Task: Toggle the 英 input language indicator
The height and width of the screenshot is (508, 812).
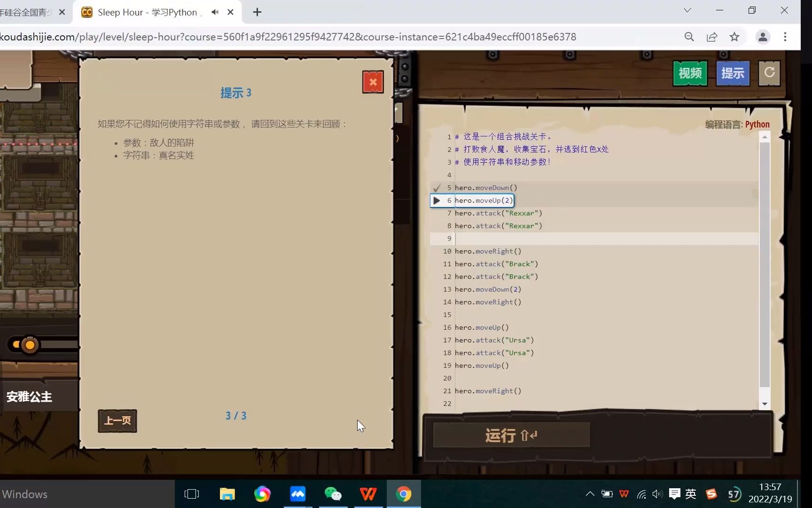Action: [x=691, y=494]
